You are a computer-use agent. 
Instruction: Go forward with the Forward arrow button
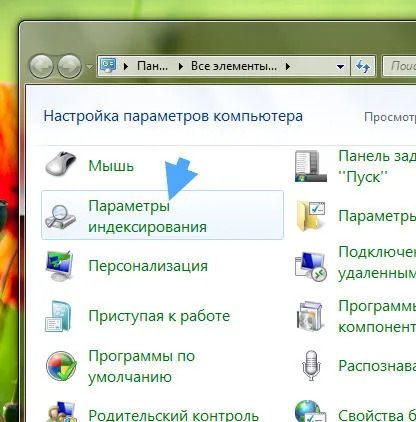tap(69, 66)
